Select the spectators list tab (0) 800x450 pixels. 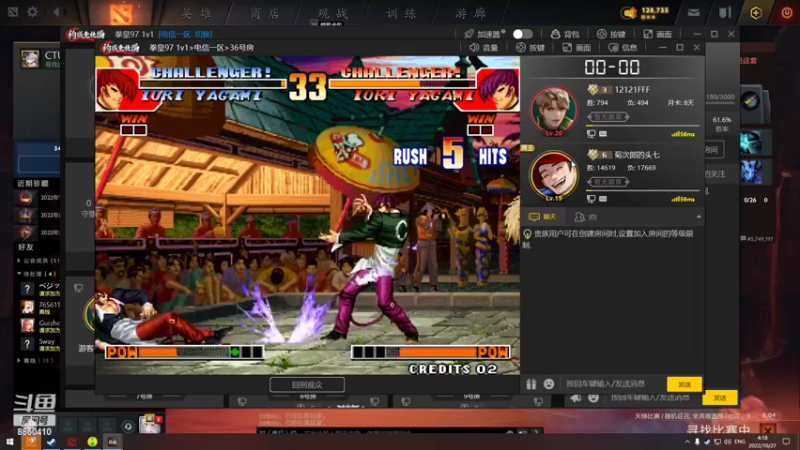(585, 217)
